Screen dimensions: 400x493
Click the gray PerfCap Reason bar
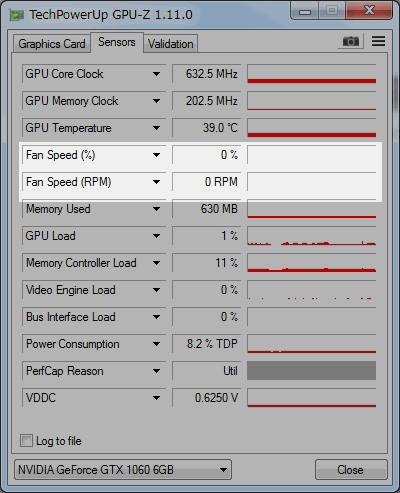(312, 371)
